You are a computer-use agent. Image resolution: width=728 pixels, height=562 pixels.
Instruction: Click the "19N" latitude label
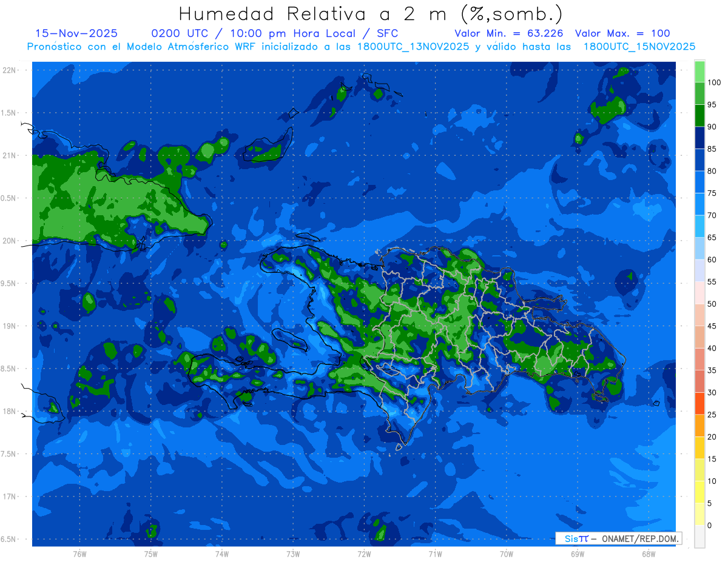(10, 326)
